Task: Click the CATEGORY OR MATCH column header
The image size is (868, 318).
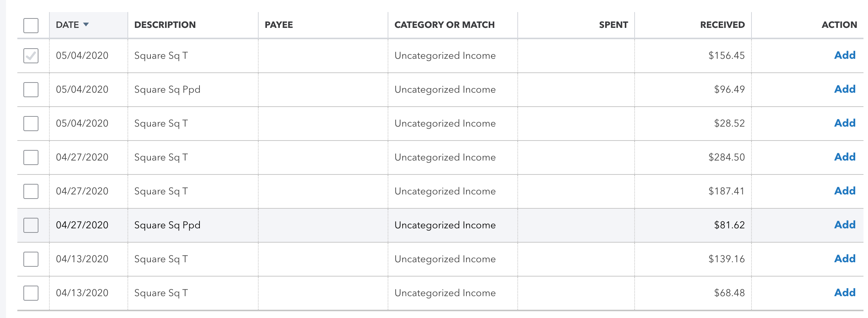Action: pyautogui.click(x=445, y=25)
